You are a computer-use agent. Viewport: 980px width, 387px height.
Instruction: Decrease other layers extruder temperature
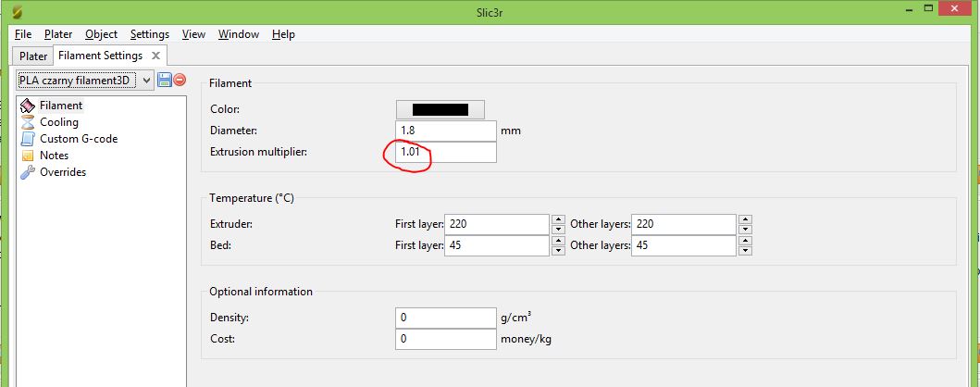(x=745, y=229)
